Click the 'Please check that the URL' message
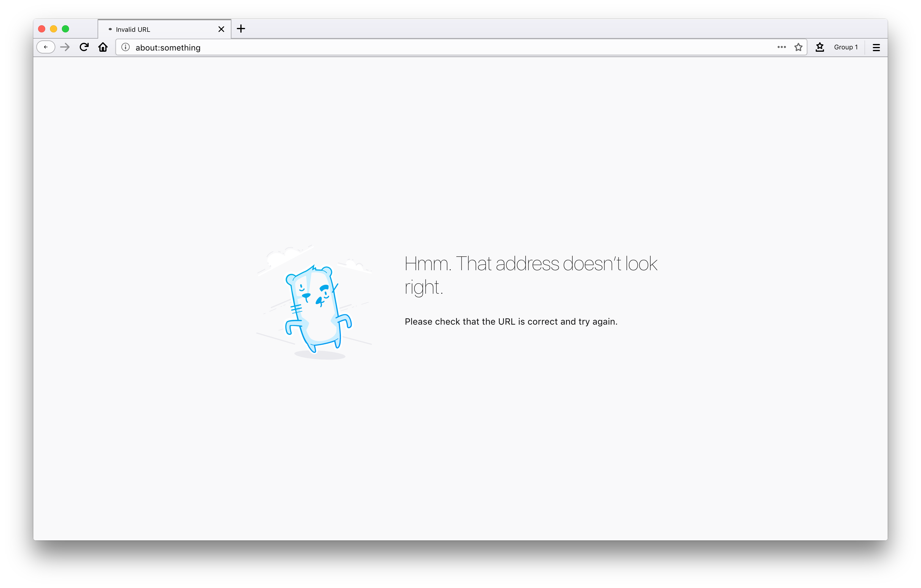Viewport: 921px width, 588px height. coord(511,322)
